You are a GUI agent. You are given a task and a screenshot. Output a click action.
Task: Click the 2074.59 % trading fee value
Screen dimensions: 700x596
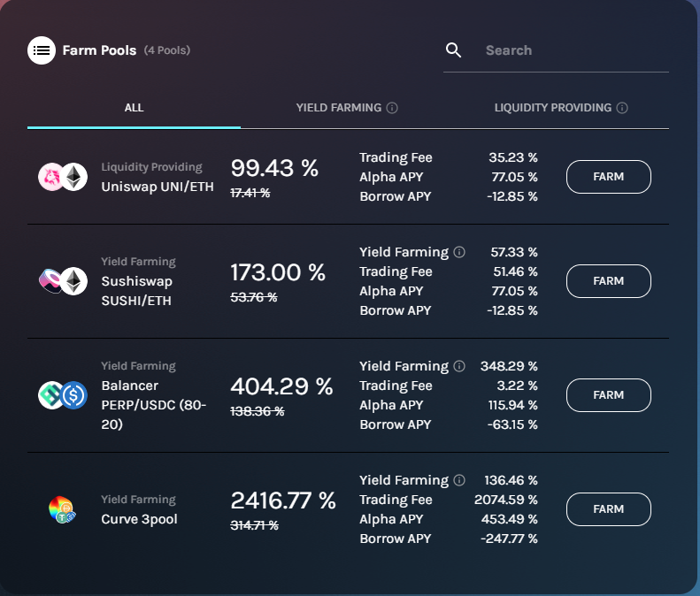tap(506, 500)
